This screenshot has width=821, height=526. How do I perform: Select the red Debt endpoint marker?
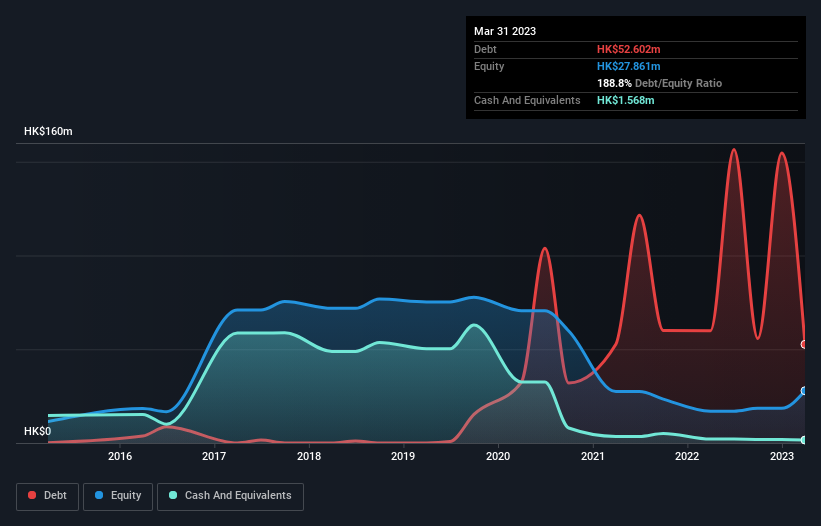804,344
